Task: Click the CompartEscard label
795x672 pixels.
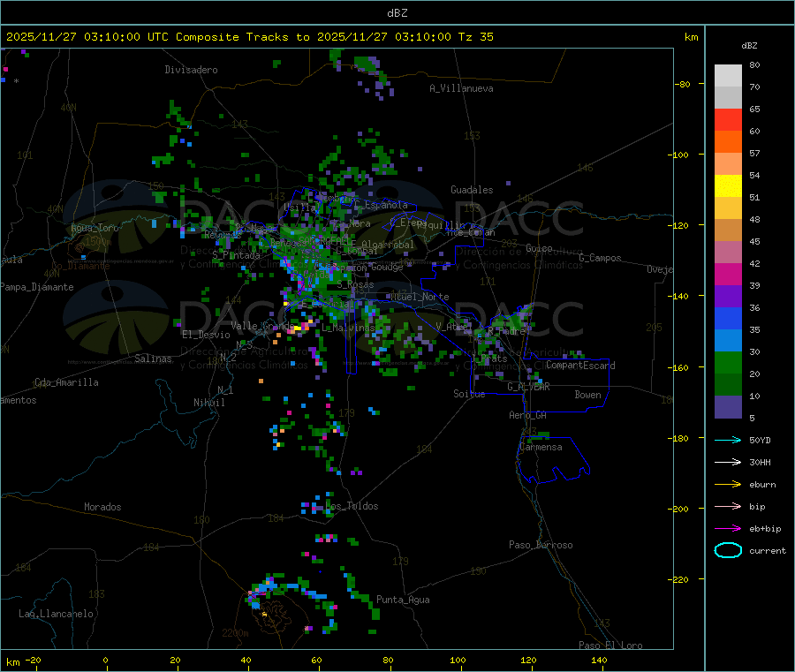Action: (x=580, y=365)
